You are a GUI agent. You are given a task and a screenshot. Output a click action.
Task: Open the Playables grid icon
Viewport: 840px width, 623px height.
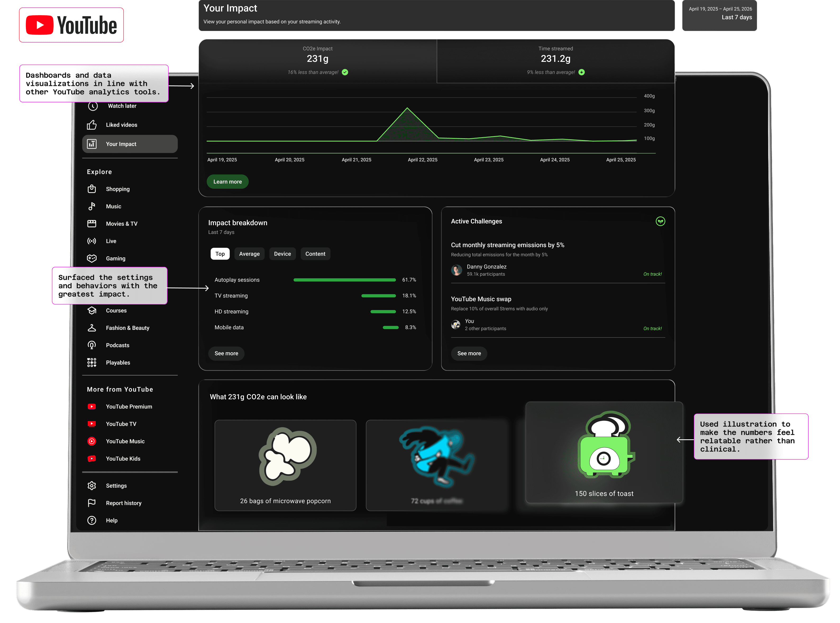pyautogui.click(x=92, y=362)
